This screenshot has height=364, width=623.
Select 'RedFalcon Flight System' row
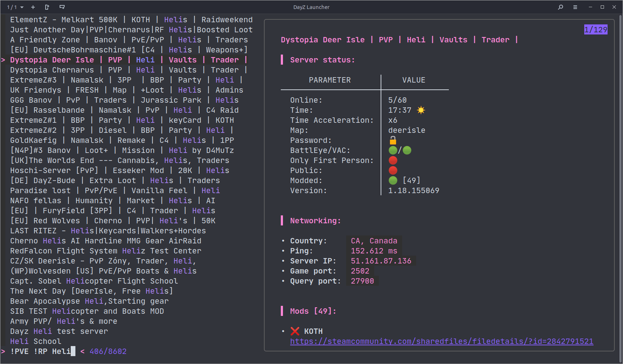(x=106, y=251)
